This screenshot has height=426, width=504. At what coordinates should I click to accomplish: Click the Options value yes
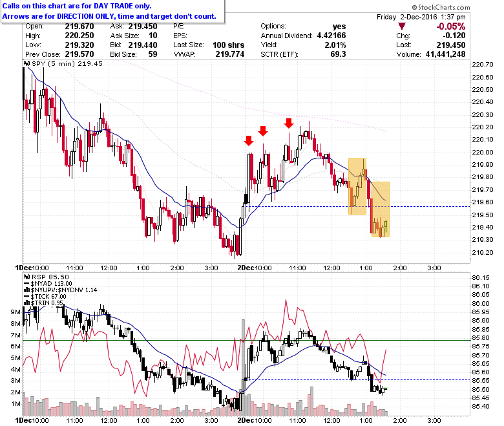[339, 27]
